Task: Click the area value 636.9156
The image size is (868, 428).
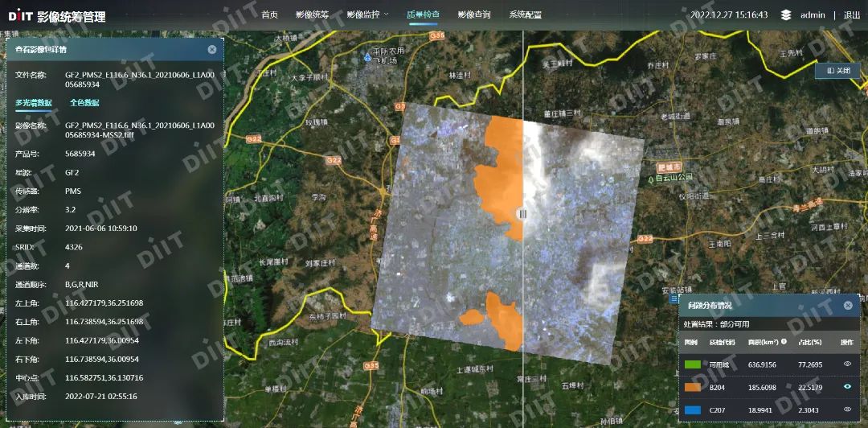Action: tap(762, 364)
